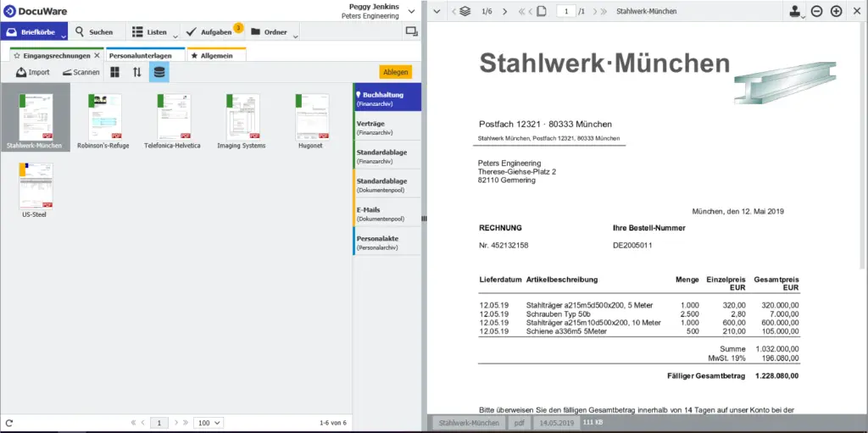Click the Aufgaben notification badge

coord(238,28)
